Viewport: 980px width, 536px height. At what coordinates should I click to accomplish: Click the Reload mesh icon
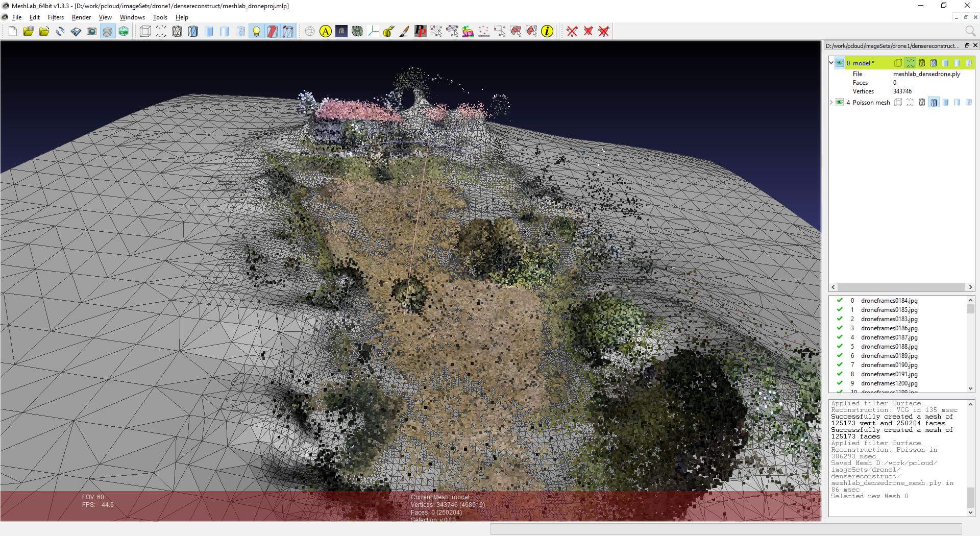point(60,32)
